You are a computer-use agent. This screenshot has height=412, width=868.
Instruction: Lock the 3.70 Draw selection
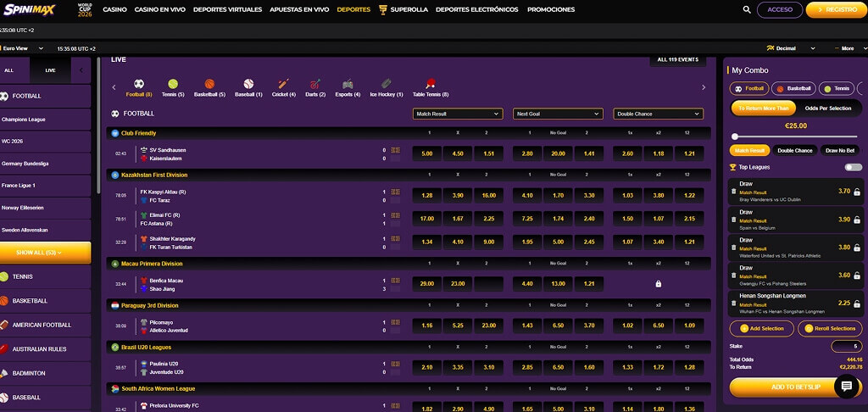click(x=857, y=192)
